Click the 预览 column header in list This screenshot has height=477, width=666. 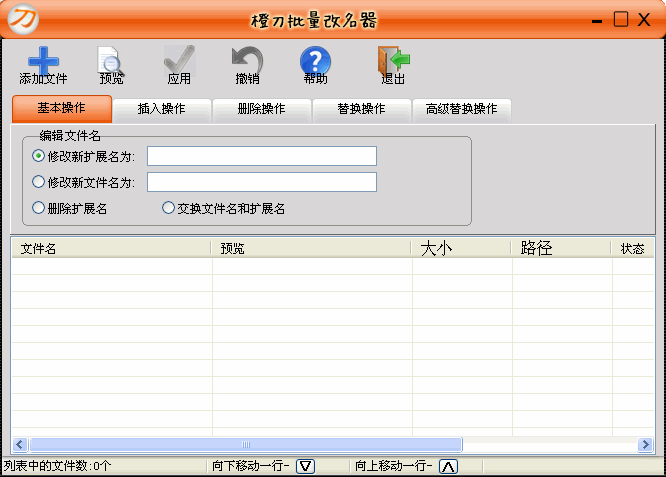tap(311, 248)
